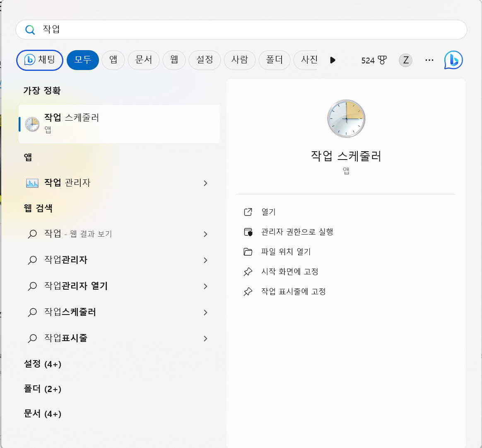The image size is (482, 448).
Task: Open the 작업스케줄러 web search suggestion
Action: point(119,312)
